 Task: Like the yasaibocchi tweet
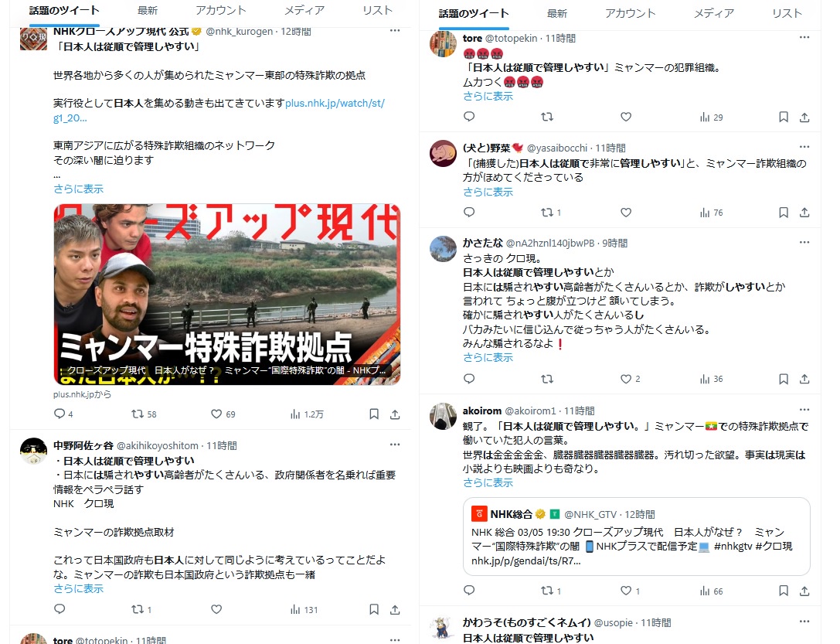pos(626,212)
